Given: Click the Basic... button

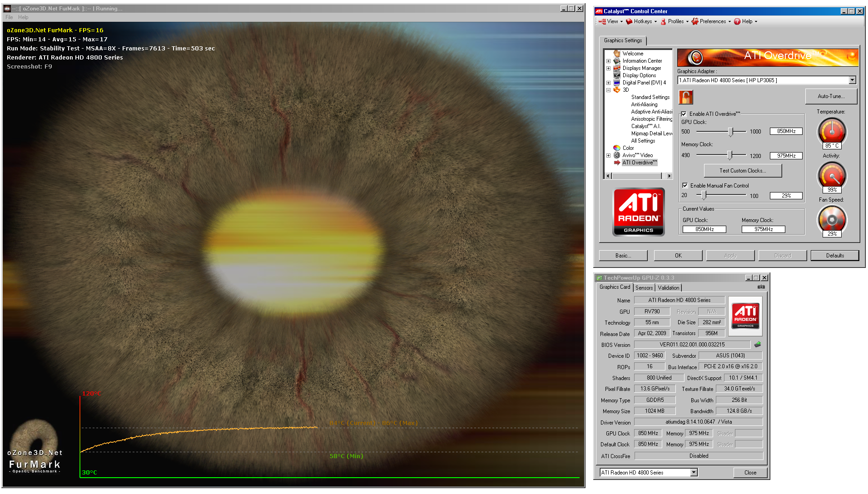Looking at the screenshot, I should (623, 256).
